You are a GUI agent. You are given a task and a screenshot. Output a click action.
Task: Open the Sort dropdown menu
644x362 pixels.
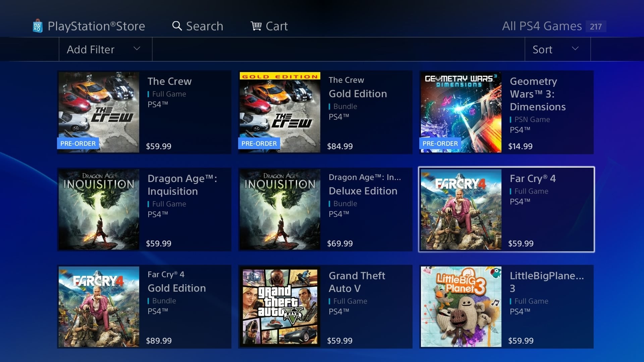[557, 49]
